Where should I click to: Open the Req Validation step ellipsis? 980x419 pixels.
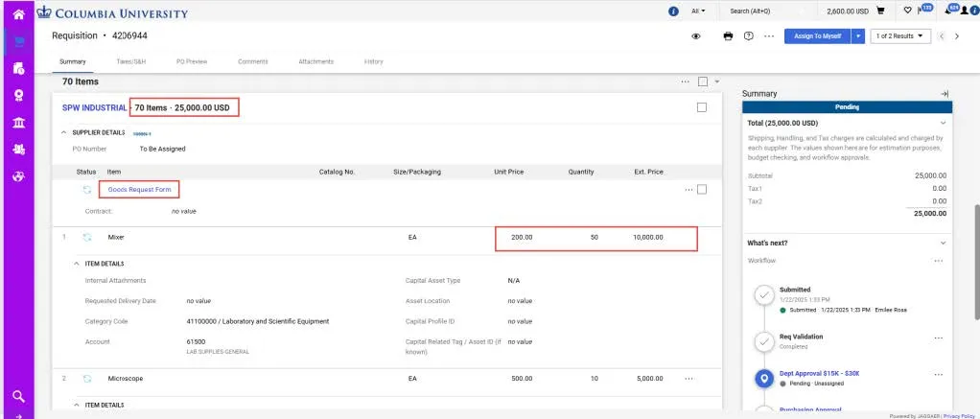point(939,338)
